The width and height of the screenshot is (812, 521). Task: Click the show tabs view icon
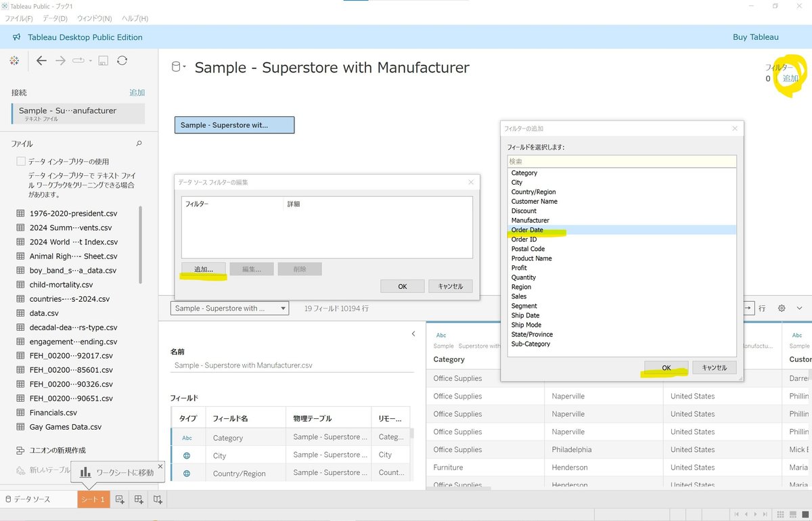(x=804, y=514)
